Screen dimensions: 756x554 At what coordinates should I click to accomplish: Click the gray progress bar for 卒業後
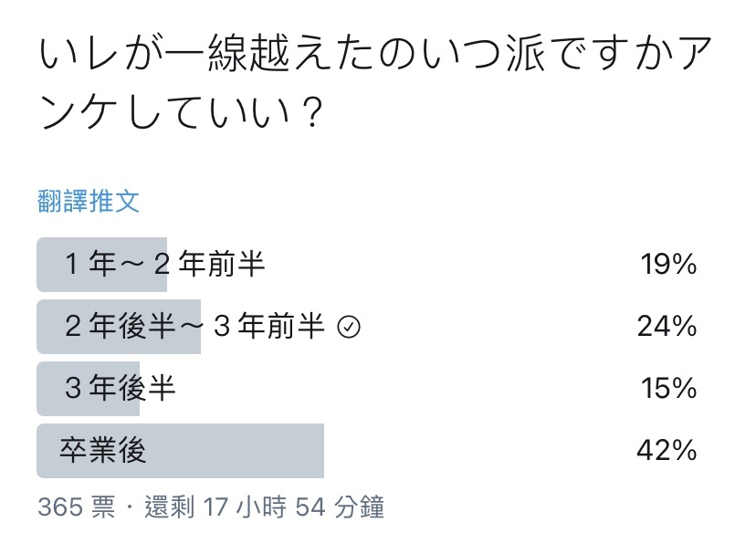coord(180,451)
